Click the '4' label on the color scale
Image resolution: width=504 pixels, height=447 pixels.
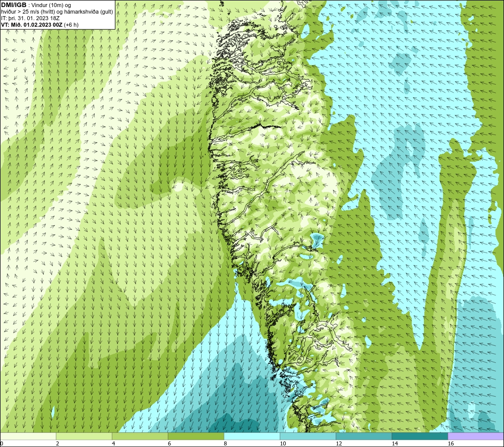pos(113,444)
